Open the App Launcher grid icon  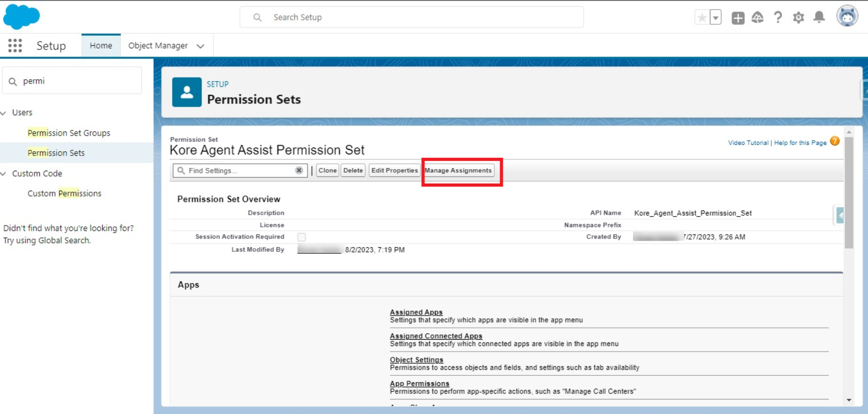coord(15,46)
